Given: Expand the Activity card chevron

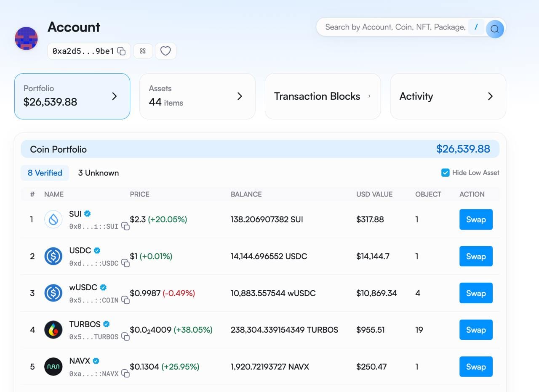Looking at the screenshot, I should point(490,96).
